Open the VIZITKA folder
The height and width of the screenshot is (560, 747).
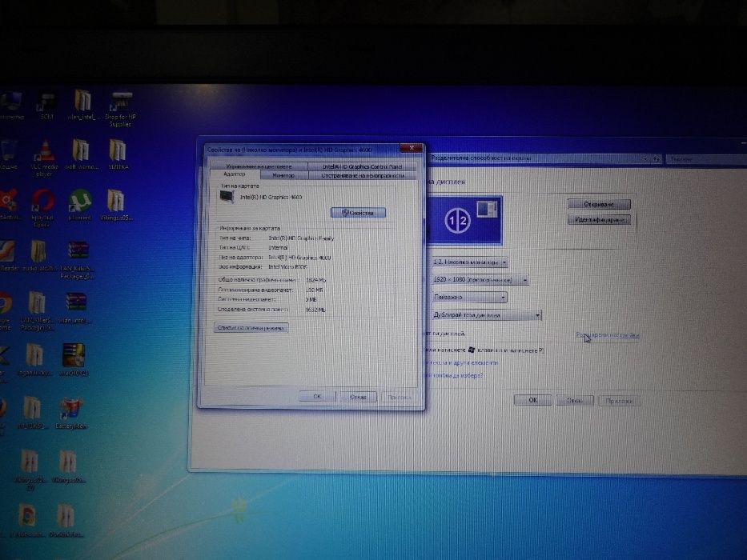[118, 154]
